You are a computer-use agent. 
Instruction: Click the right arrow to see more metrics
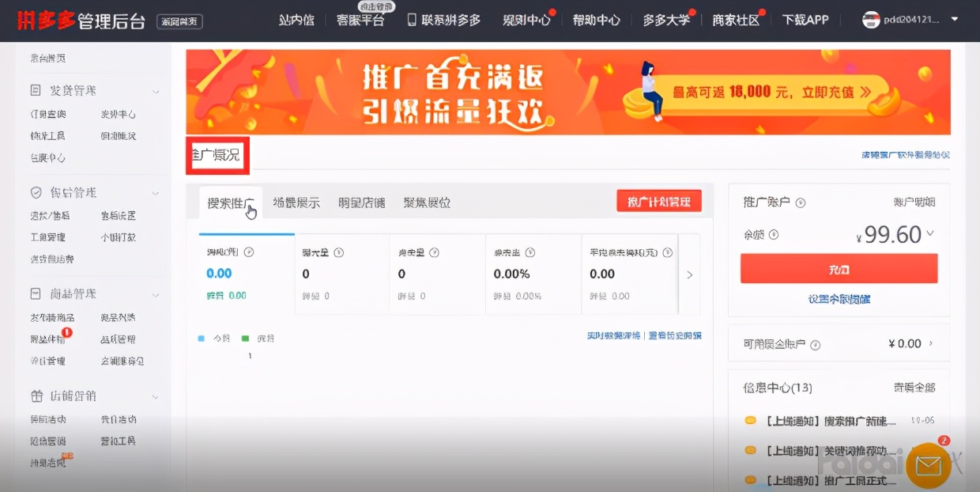coord(689,274)
